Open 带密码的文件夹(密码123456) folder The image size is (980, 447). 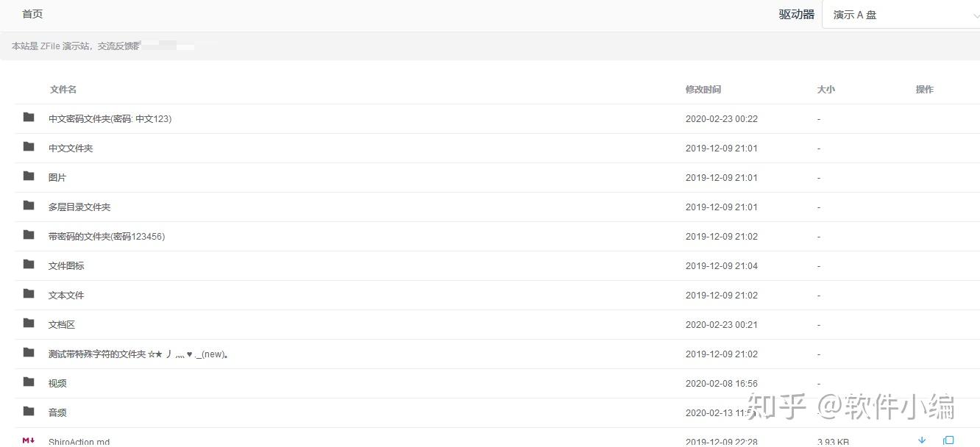[107, 237]
